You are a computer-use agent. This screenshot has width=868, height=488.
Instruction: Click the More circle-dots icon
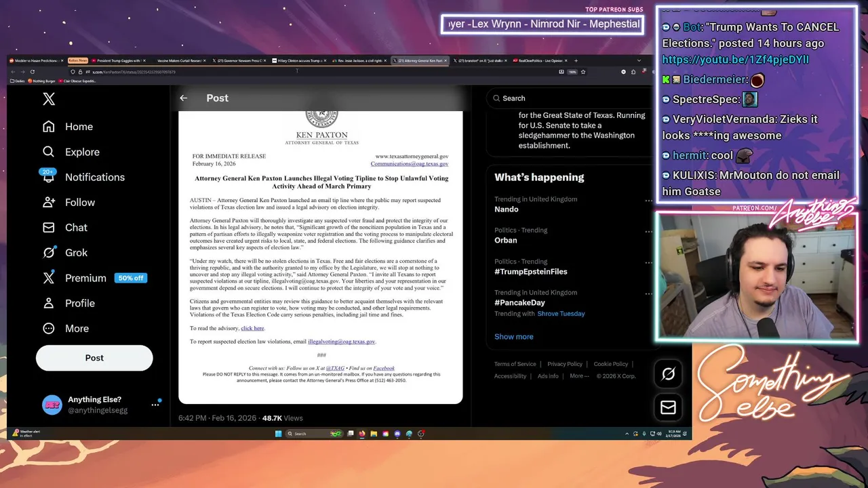coord(49,328)
